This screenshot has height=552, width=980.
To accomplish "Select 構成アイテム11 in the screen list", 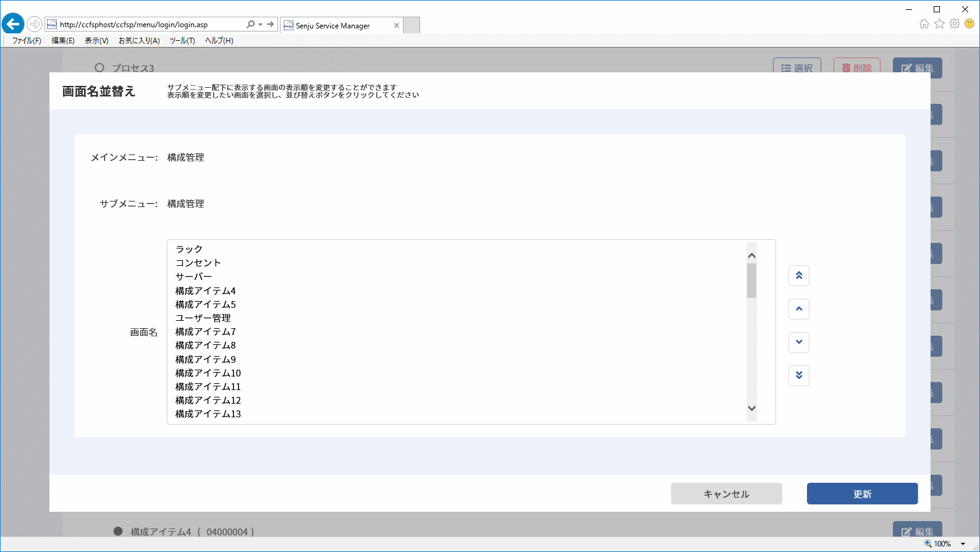I will [x=458, y=386].
